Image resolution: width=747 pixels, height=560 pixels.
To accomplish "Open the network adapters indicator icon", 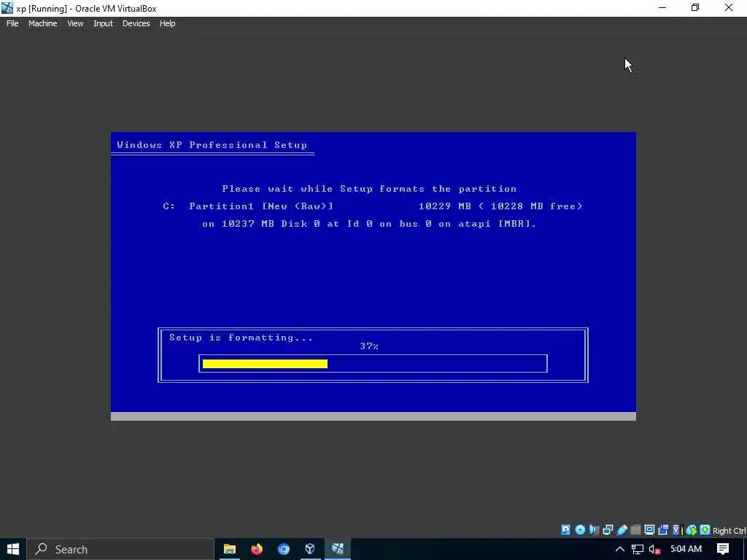I will (608, 530).
